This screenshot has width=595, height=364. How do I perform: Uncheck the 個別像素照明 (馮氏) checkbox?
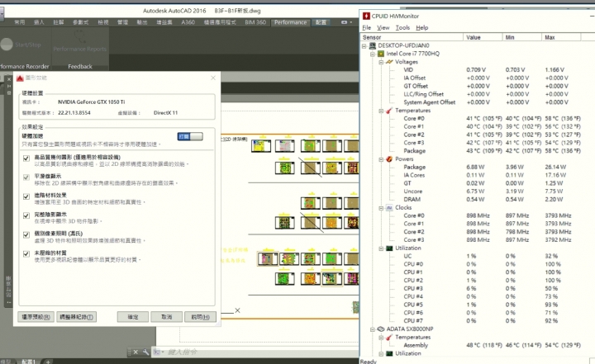pyautogui.click(x=26, y=234)
